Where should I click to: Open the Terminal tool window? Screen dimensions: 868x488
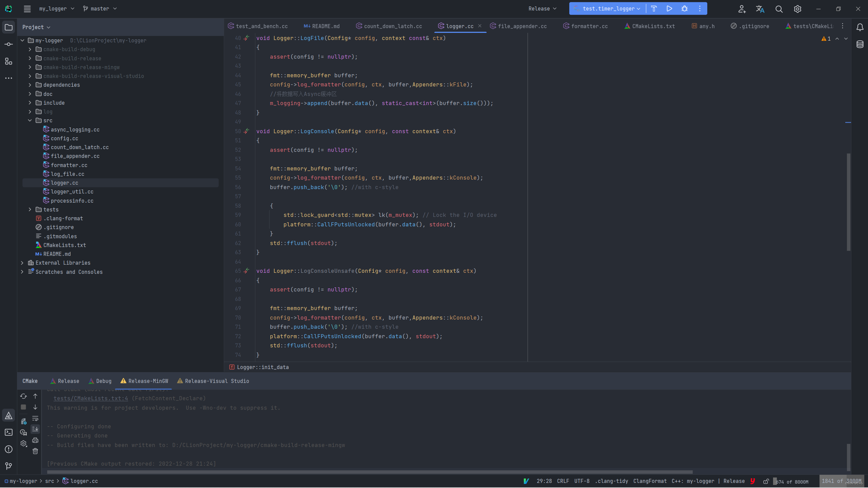pyautogui.click(x=8, y=432)
